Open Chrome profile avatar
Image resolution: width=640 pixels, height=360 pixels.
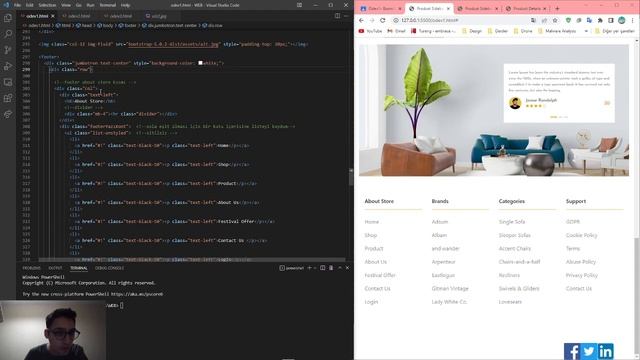tap(621, 20)
